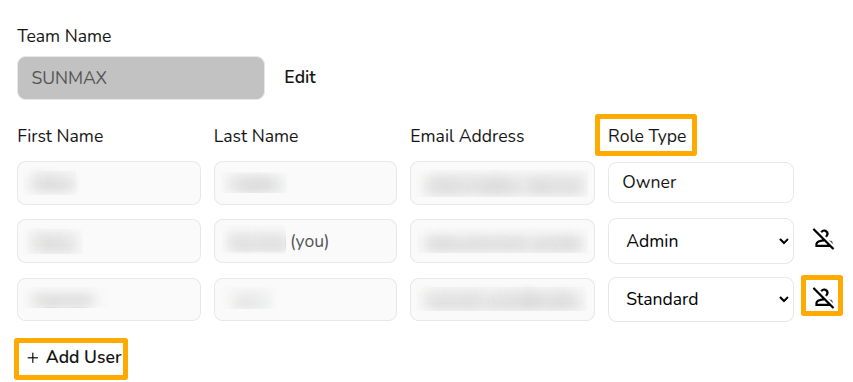The width and height of the screenshot is (853, 382).
Task: Select the Owner row last name field
Action: pyautogui.click(x=305, y=183)
